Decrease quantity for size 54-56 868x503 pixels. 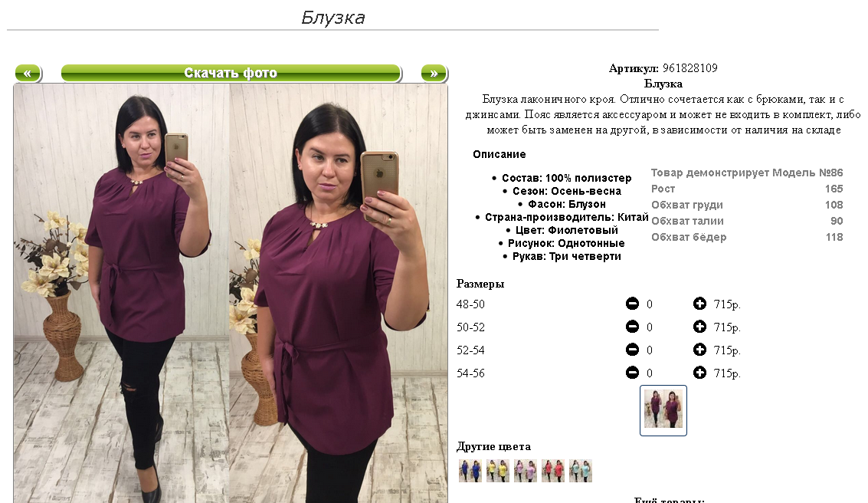(632, 373)
